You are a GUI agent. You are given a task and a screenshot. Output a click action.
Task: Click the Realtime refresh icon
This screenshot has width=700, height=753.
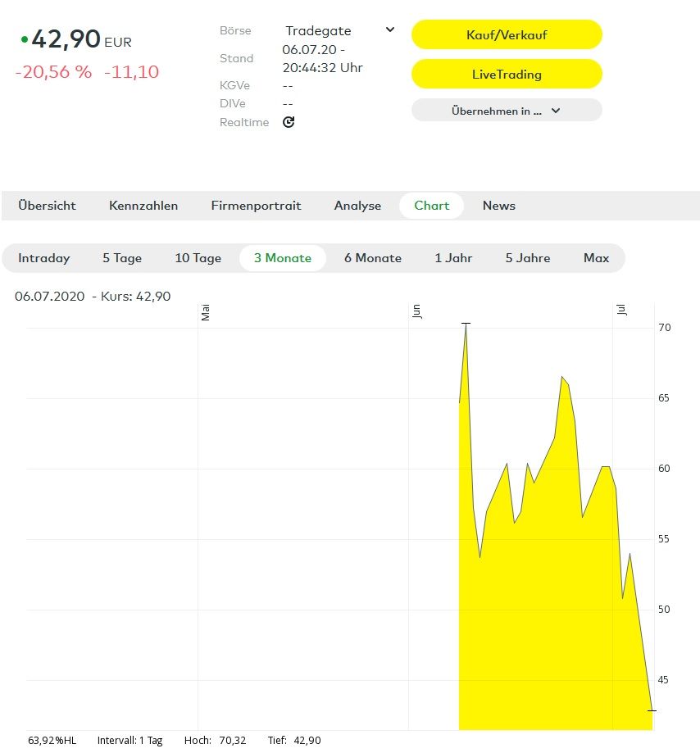pyautogui.click(x=289, y=122)
